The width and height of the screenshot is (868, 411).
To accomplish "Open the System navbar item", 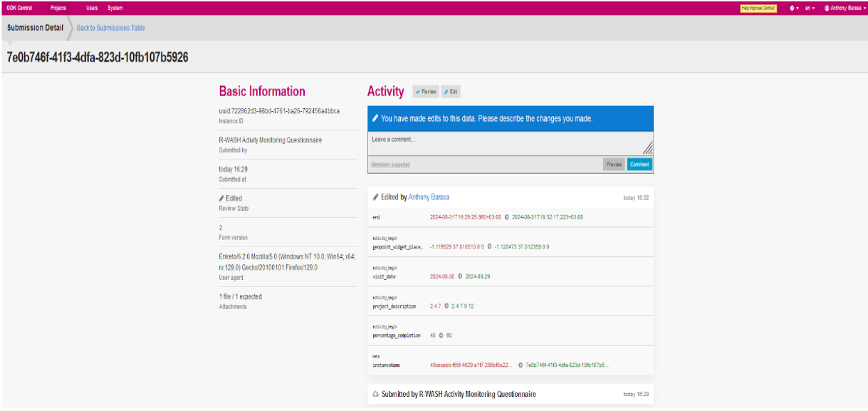I will point(115,8).
